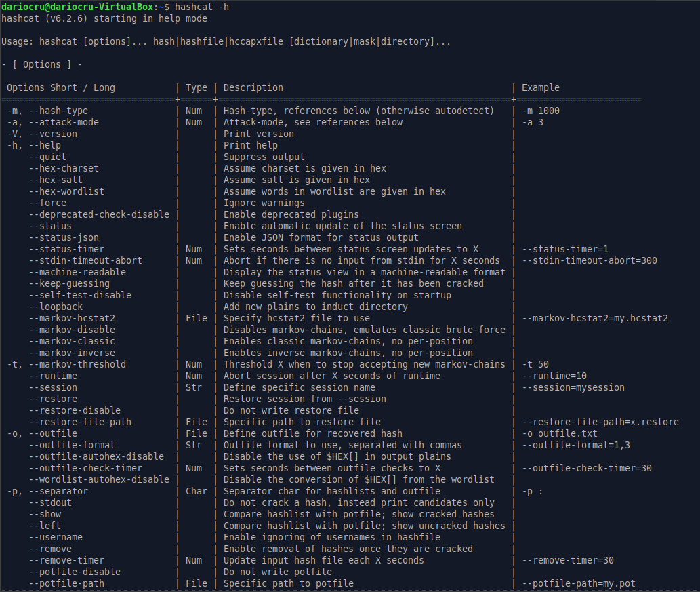Click the '-V, --version' option

pos(42,134)
